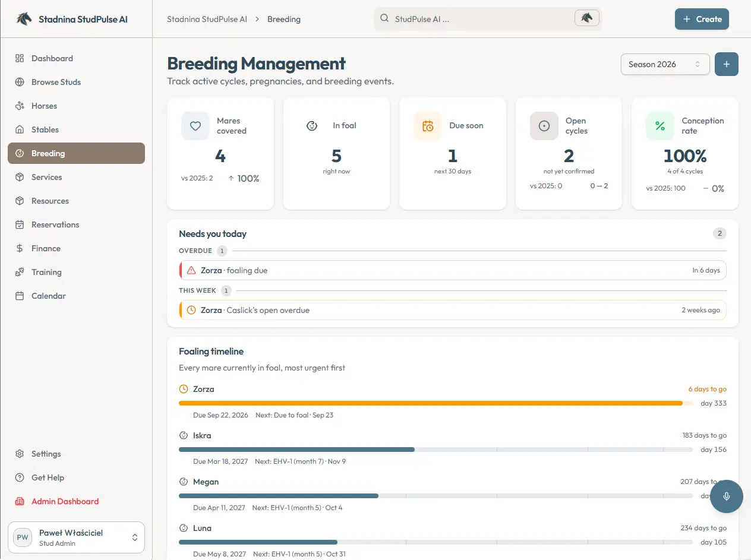Image resolution: width=751 pixels, height=560 pixels.
Task: Click the Mares covered stat card
Action: 220,154
